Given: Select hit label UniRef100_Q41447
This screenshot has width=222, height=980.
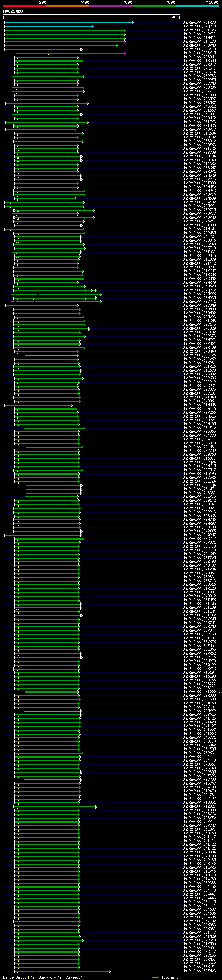Looking at the screenshot, I should pos(199,837).
